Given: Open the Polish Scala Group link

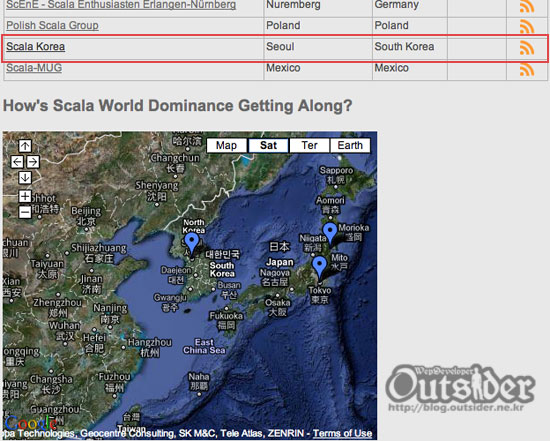Looking at the screenshot, I should [52, 26].
